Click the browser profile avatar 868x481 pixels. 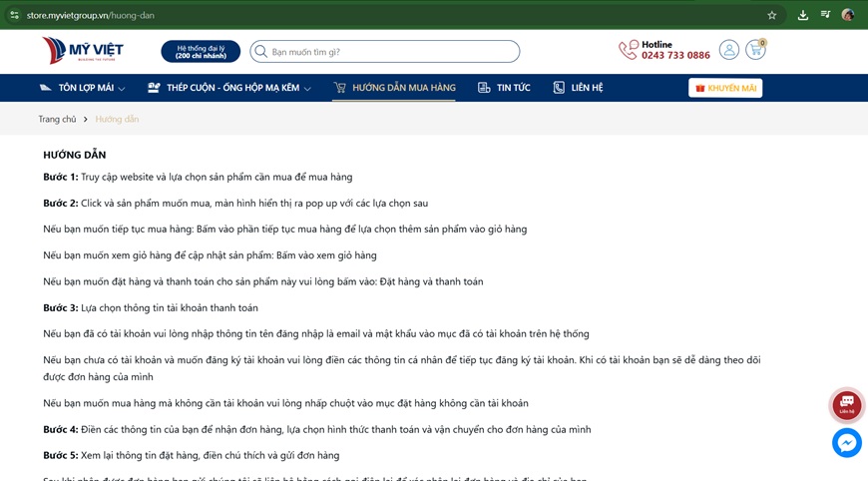pos(847,15)
